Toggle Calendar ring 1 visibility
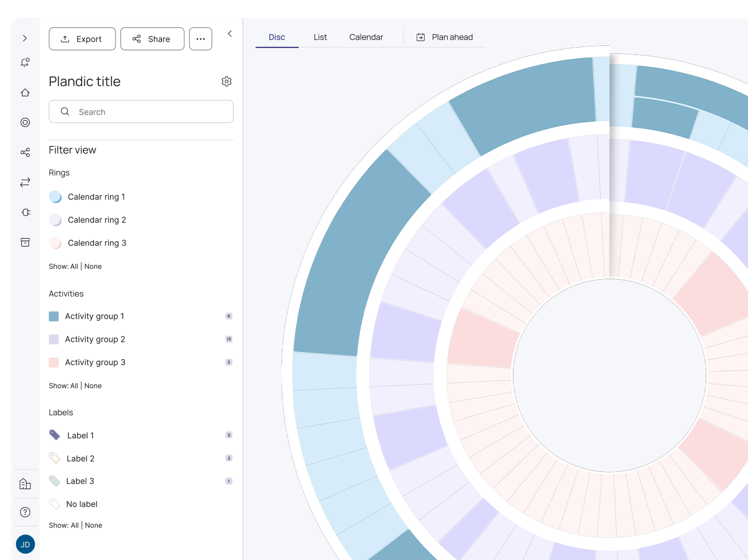Screen dimensions: 748x560 [56, 196]
